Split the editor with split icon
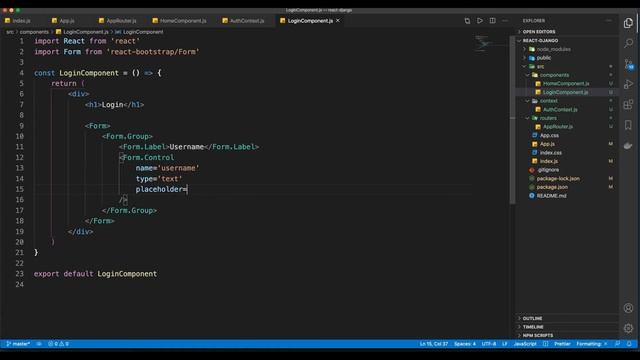The width and height of the screenshot is (640, 360). coord(493,21)
